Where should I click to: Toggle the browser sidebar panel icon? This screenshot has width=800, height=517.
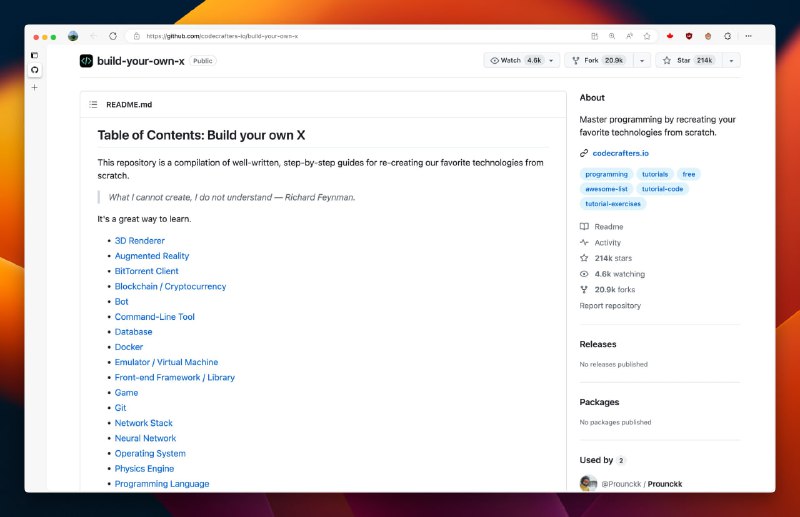35,55
